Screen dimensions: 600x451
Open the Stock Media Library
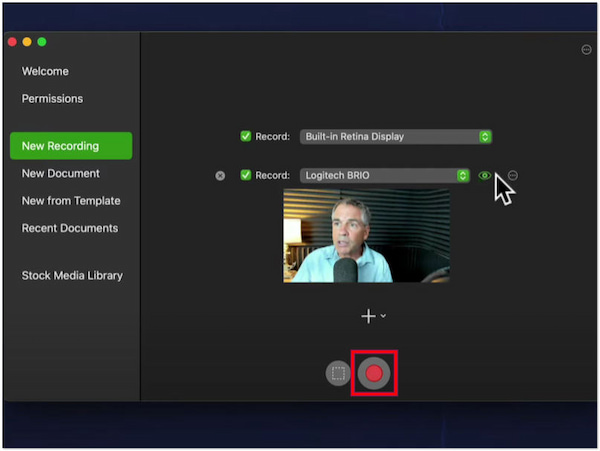[72, 276]
